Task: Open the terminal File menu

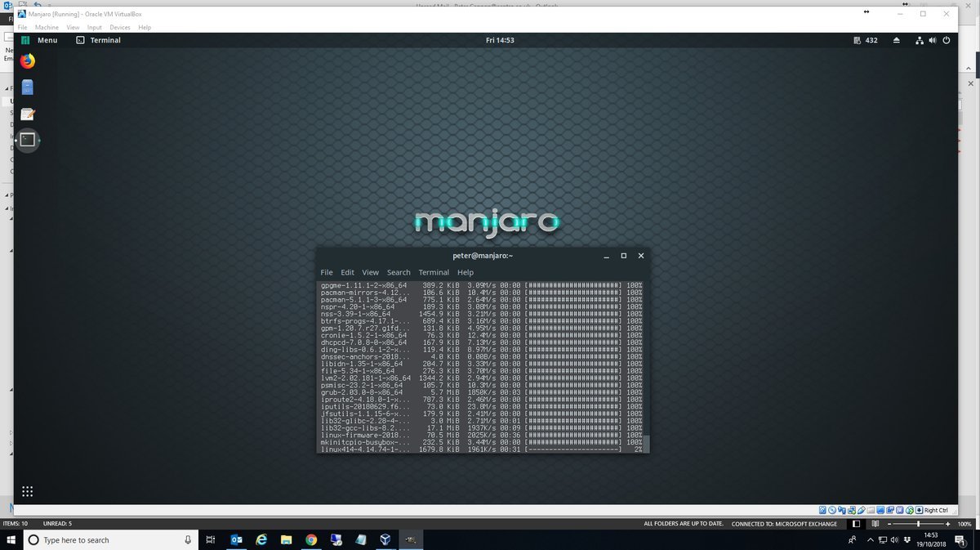Action: pyautogui.click(x=327, y=272)
